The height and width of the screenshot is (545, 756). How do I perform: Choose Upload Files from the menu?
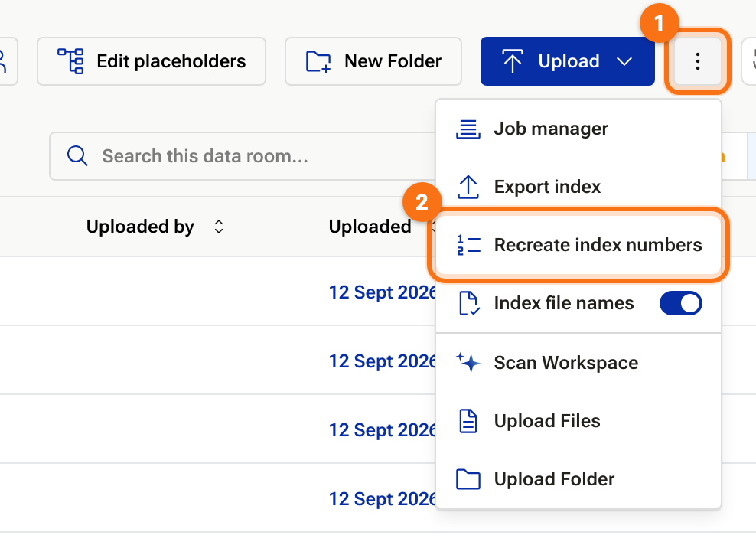click(578, 421)
